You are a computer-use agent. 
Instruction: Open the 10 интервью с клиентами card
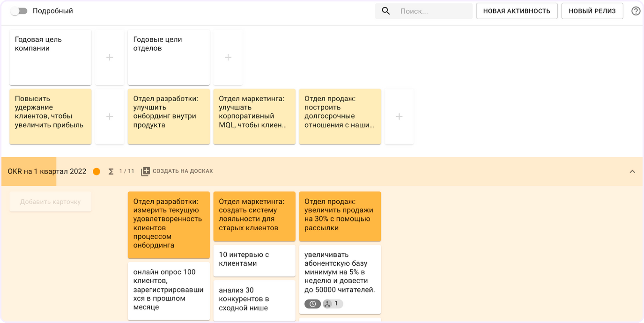click(x=254, y=260)
